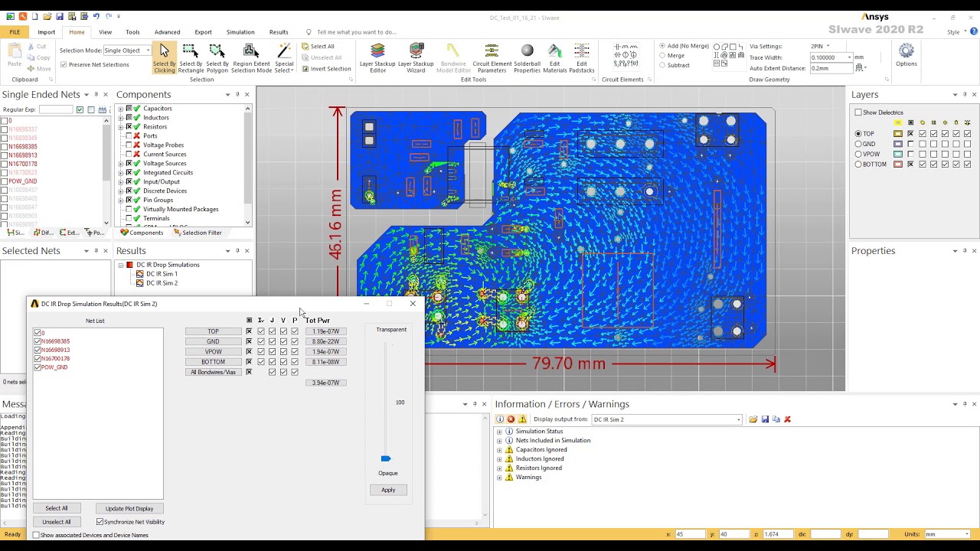The image size is (980, 551).
Task: Enable Show Dielectrics checkbox
Action: [858, 112]
